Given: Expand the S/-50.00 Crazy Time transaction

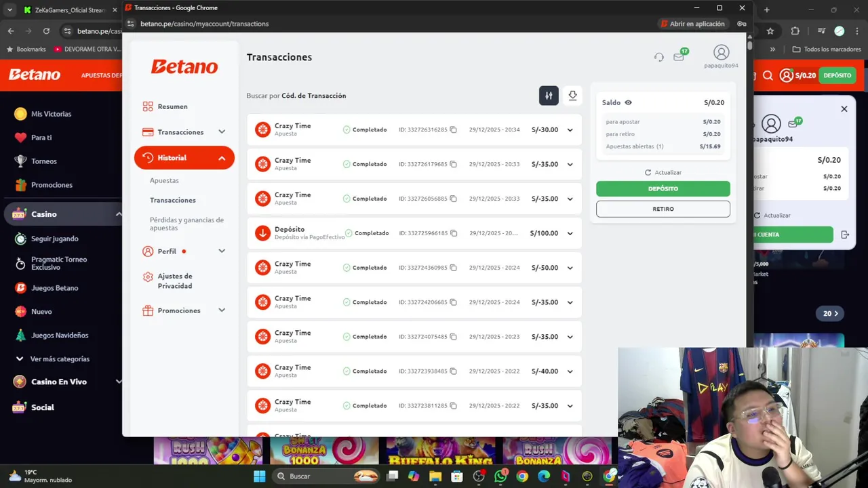Looking at the screenshot, I should (570, 268).
